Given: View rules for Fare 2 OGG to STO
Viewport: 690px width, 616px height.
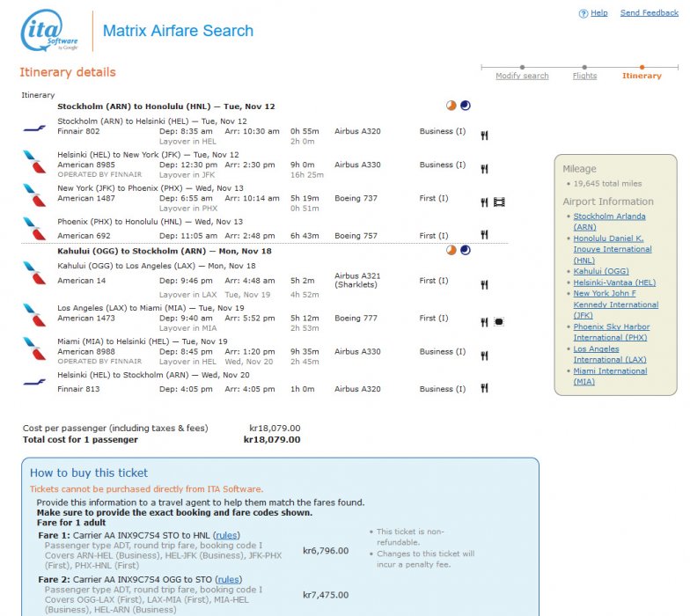Looking at the screenshot, I should tap(228, 579).
